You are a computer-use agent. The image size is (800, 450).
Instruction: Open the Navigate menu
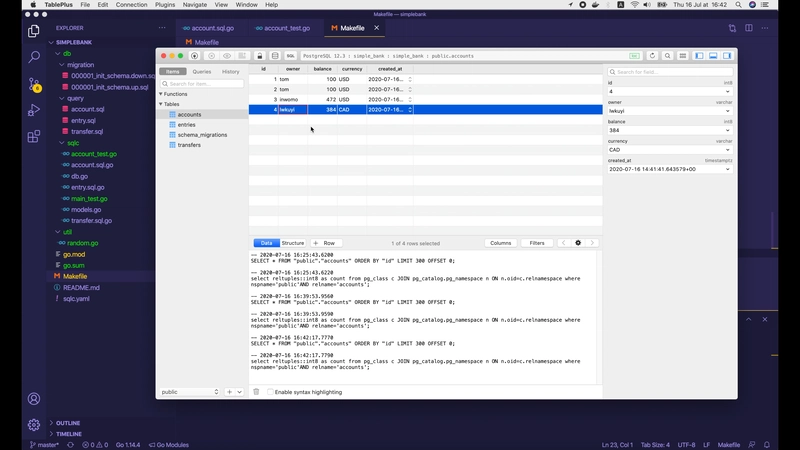tap(195, 5)
